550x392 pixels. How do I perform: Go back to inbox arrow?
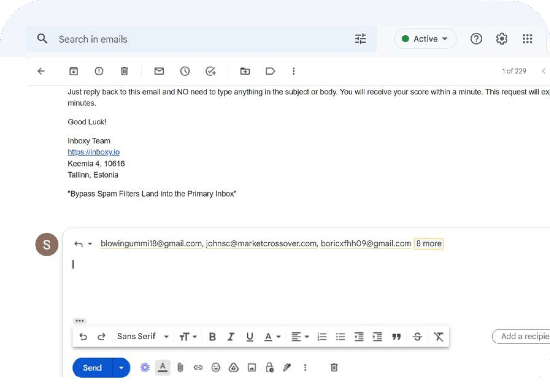point(41,71)
